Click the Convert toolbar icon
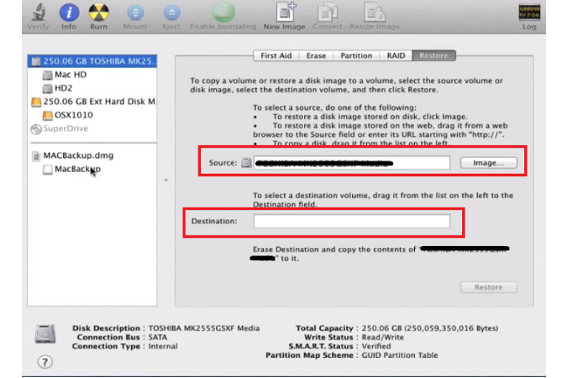Image resolution: width=588 pixels, height=378 pixels. [328, 13]
